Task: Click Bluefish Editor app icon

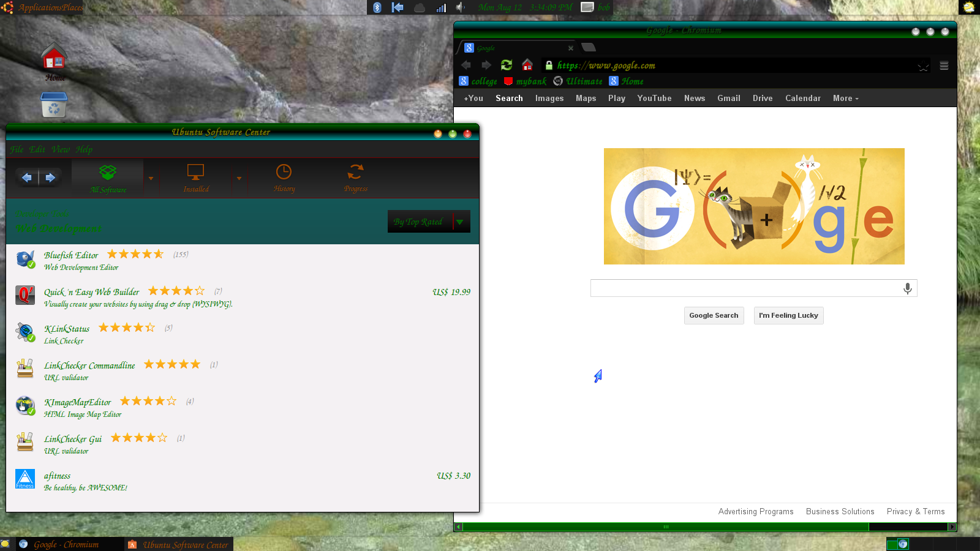Action: 25,260
